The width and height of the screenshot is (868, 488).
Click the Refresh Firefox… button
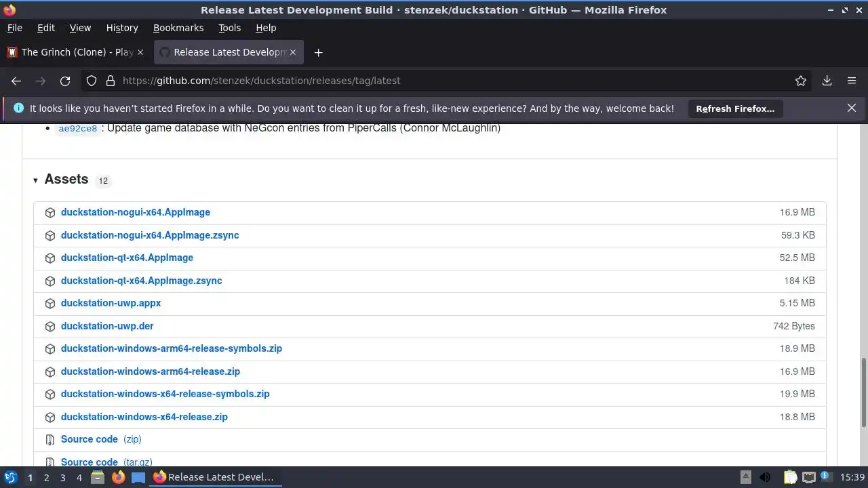point(735,108)
